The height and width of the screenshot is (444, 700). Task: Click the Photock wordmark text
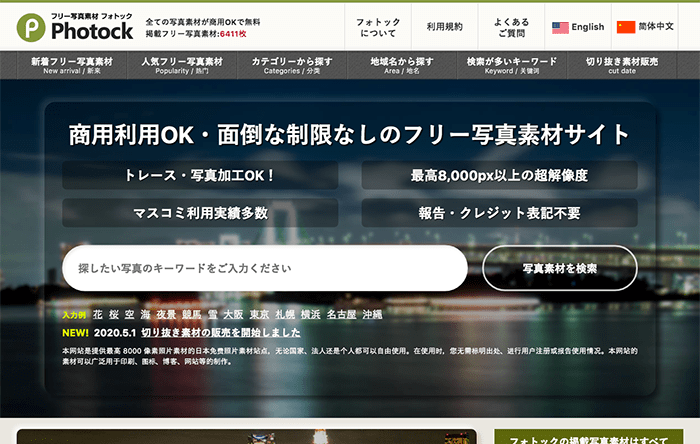[x=92, y=31]
